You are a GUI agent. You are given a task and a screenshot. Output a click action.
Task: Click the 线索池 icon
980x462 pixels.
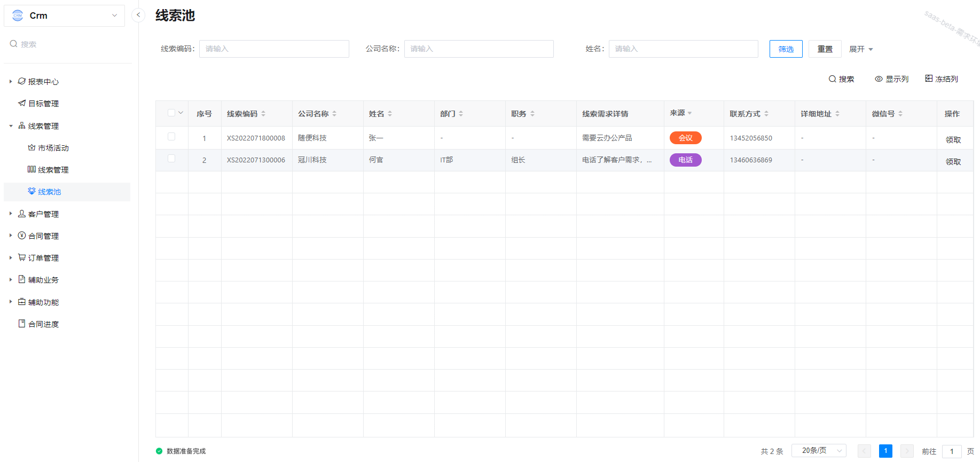click(x=32, y=191)
